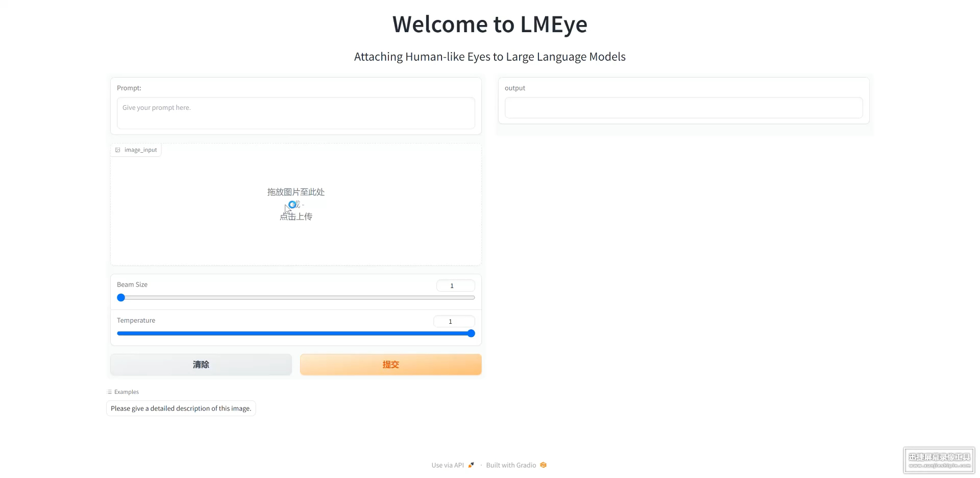Click the output text box
Screen dimensions: 980x478
click(683, 108)
